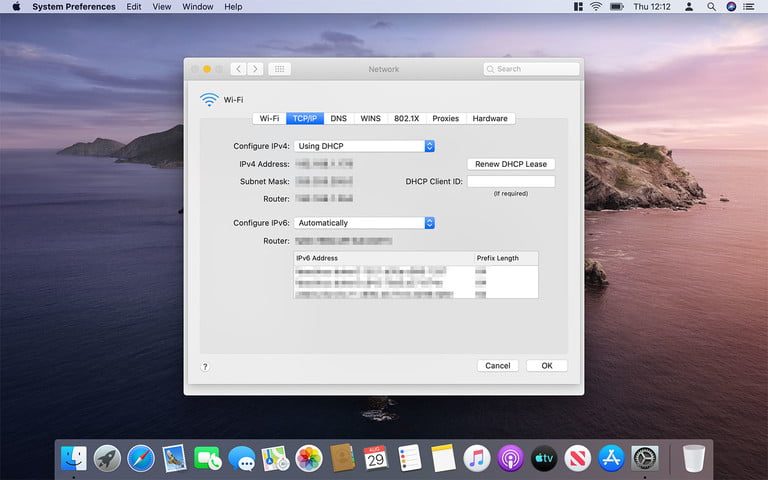
Task: Open the Music app in Dock
Action: 477,458
